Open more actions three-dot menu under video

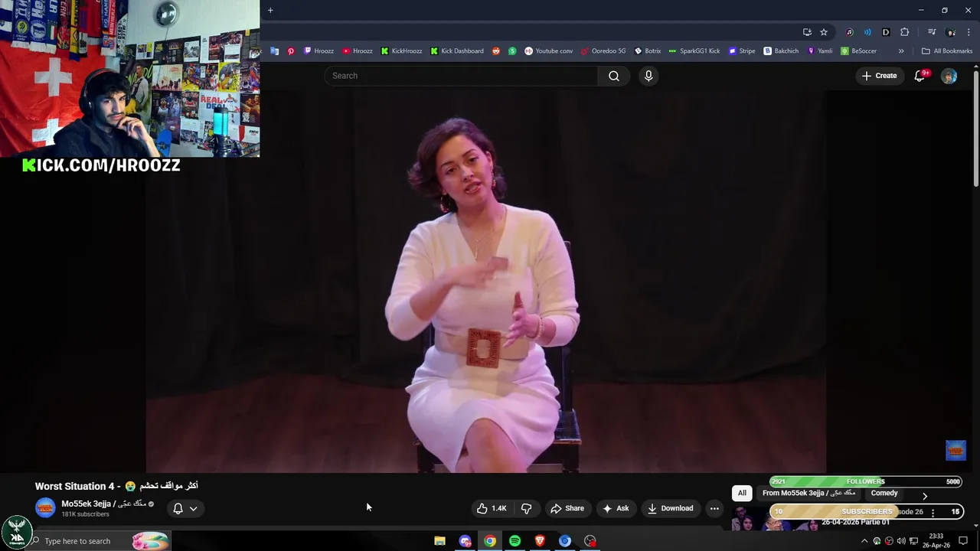tap(714, 508)
